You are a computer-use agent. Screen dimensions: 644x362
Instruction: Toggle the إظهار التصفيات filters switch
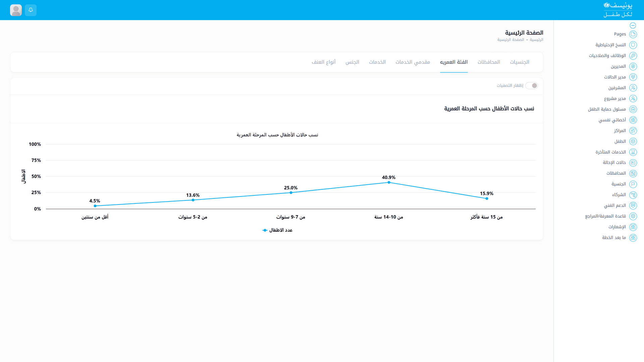coord(532,85)
